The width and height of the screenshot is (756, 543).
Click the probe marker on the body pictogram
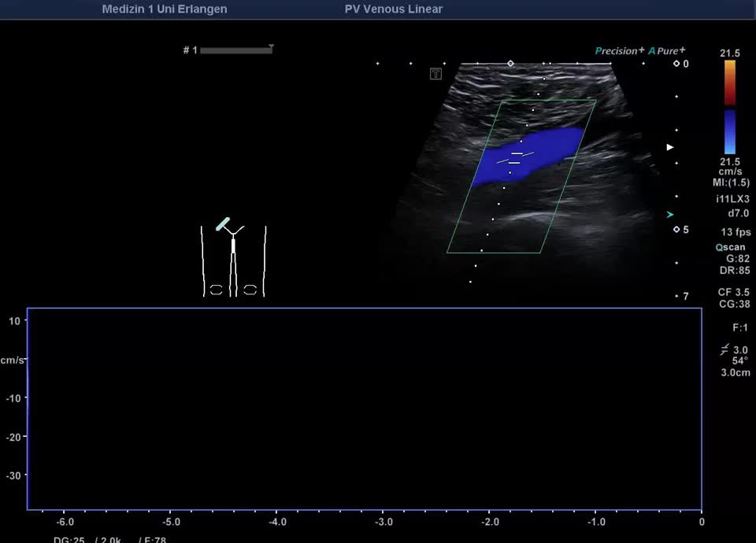click(223, 224)
